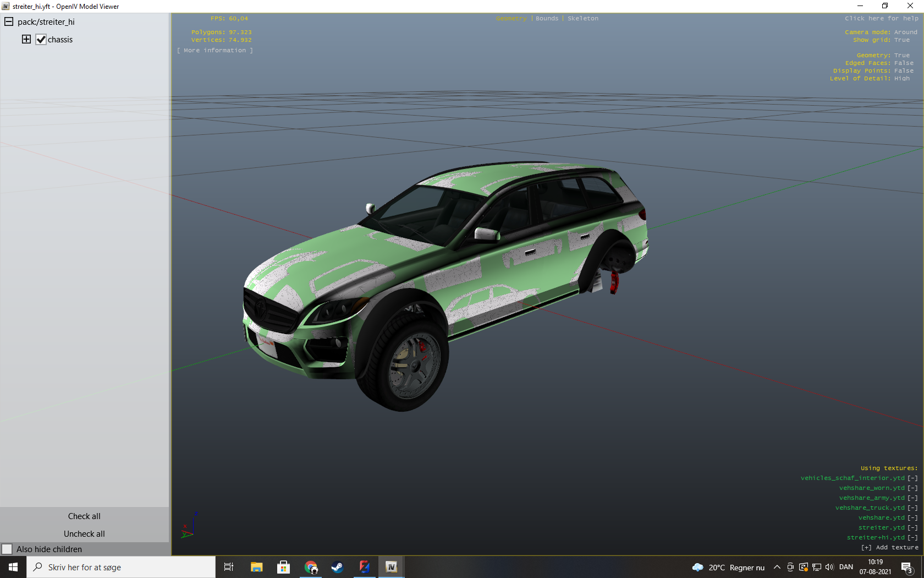Toggle the Show grid setting
Image resolution: width=924 pixels, height=578 pixels.
click(x=881, y=40)
